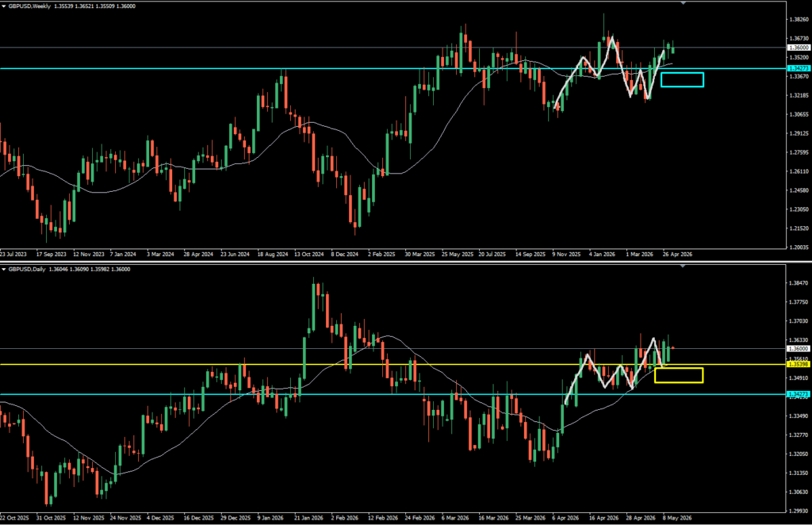Click the GBPUSD,Weekly title text
Image resolution: width=812 pixels, height=525 pixels.
(29, 6)
